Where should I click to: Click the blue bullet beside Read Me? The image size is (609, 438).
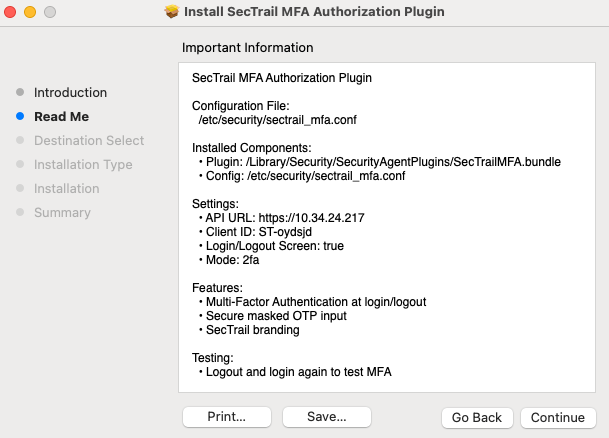tap(20, 116)
